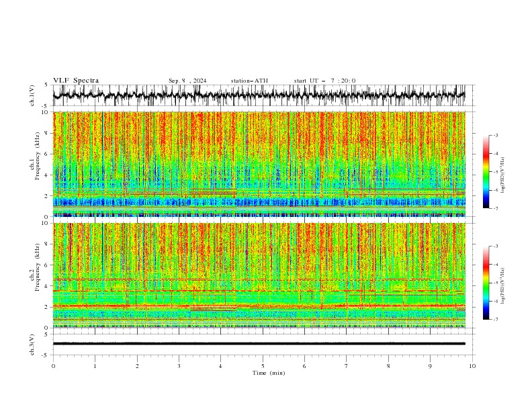This screenshot has height=411, width=532.
Task: Click the "VLF Spectra" plot title
Action: tap(76, 81)
